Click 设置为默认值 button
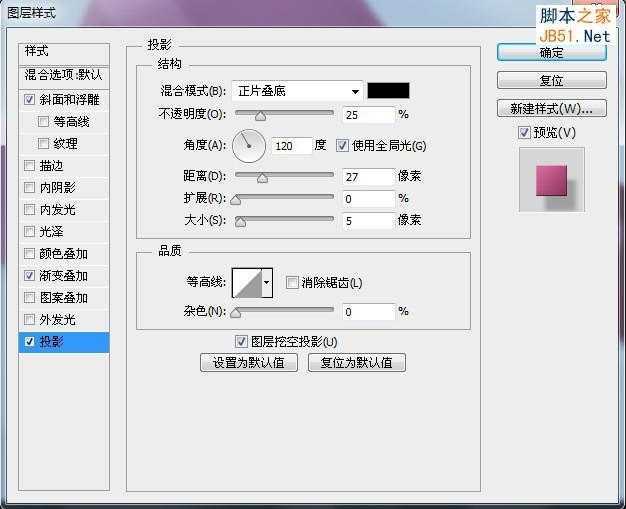The width and height of the screenshot is (626, 509). coord(249,362)
